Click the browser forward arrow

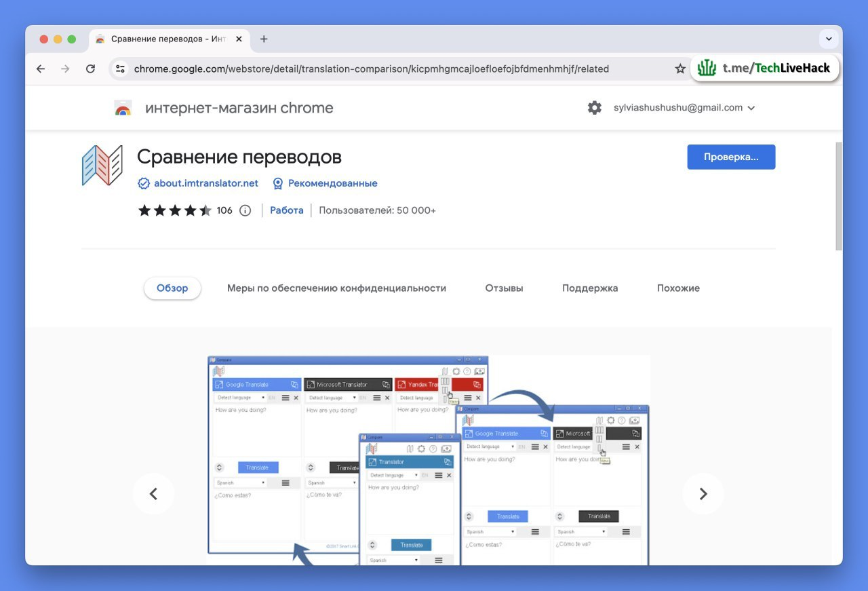pos(65,69)
